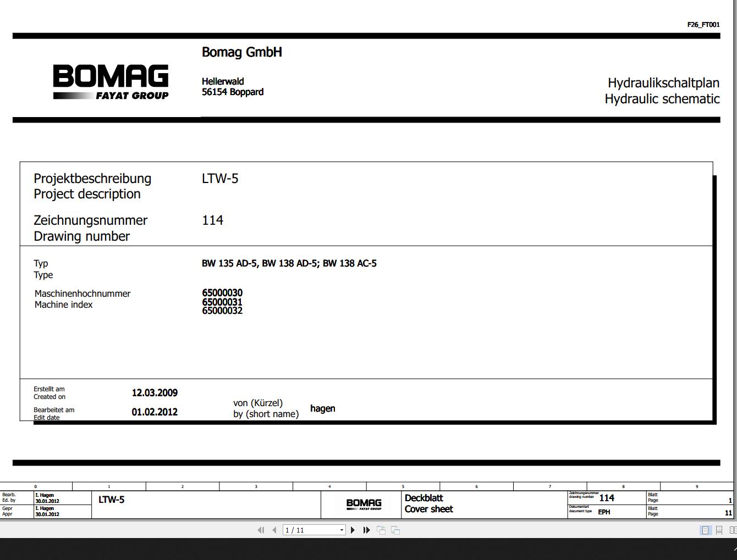Click machine index 65000032

click(222, 311)
